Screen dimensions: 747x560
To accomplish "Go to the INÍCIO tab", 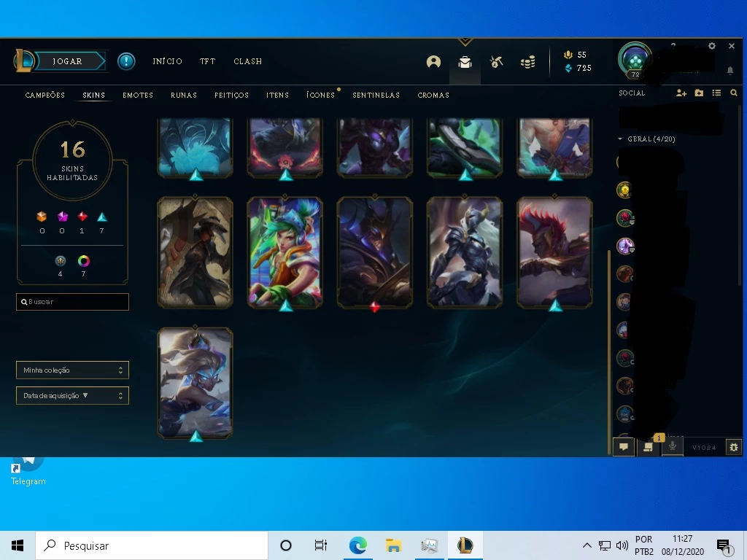I will tap(167, 61).
